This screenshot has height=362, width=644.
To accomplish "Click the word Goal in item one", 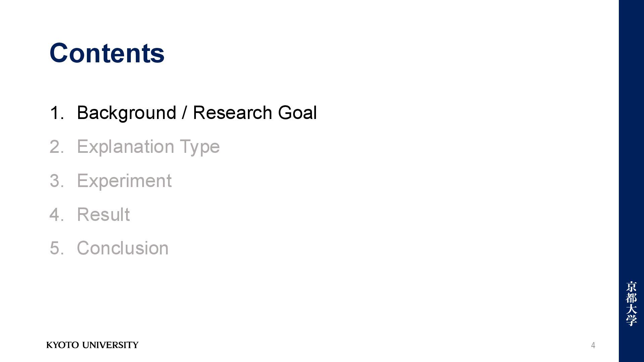I will pos(298,113).
